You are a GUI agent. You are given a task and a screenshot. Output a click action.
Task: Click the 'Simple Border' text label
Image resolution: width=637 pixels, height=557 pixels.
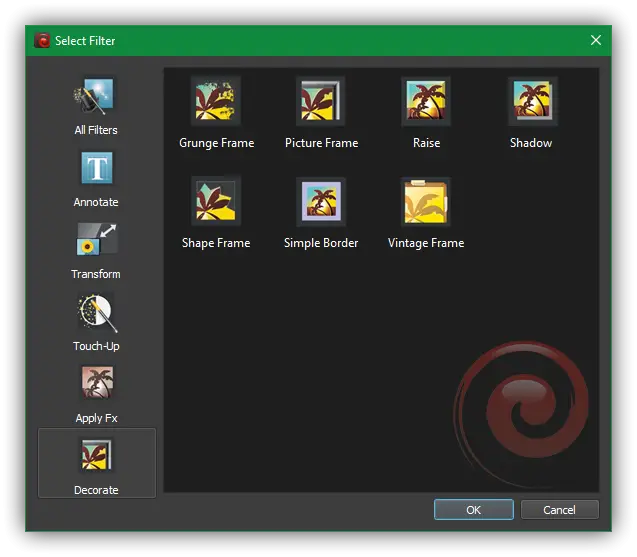(321, 243)
